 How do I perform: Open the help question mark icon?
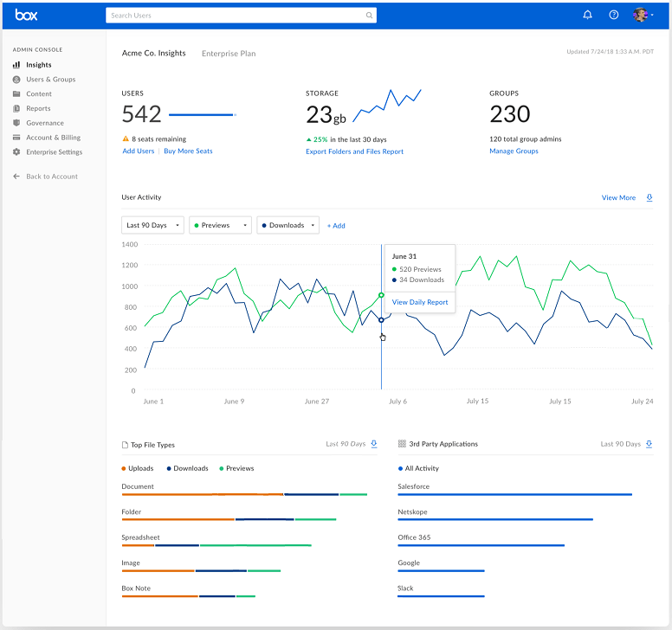614,15
